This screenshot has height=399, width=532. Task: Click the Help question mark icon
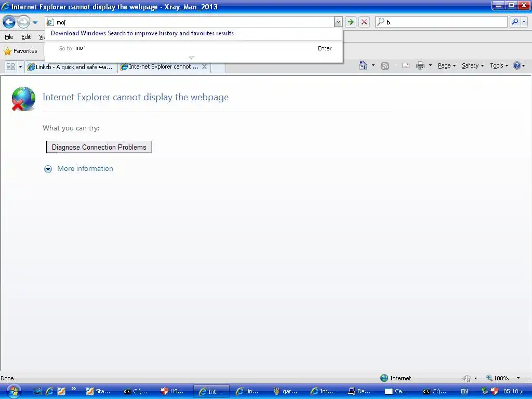coord(517,65)
